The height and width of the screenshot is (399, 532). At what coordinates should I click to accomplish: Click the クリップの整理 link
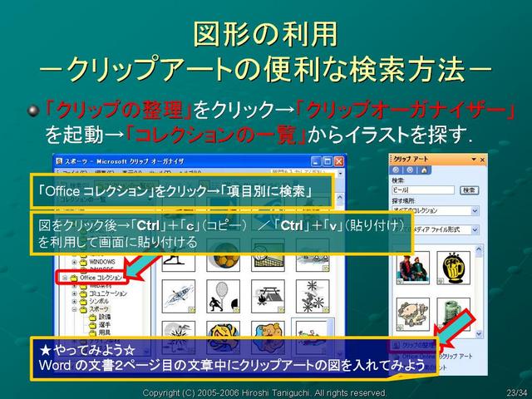coord(418,345)
